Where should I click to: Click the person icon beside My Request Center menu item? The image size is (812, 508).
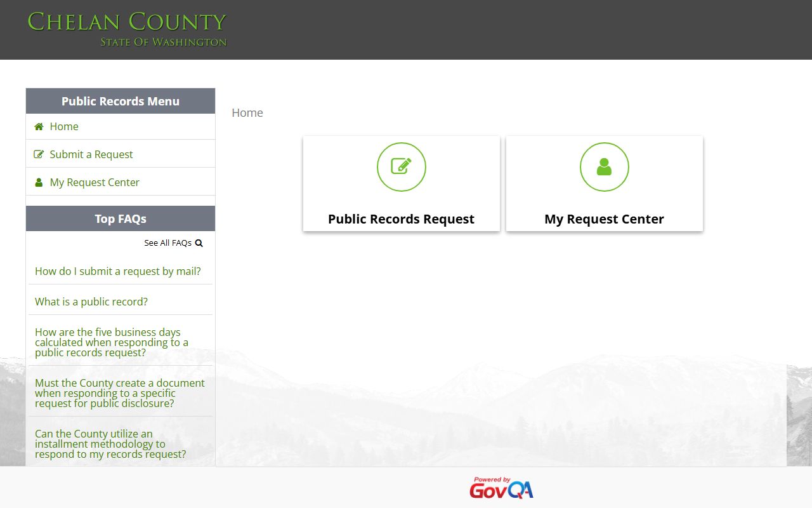pos(39,182)
